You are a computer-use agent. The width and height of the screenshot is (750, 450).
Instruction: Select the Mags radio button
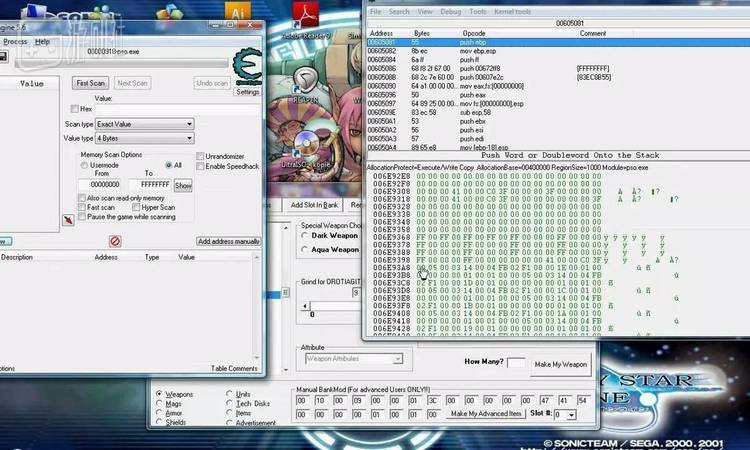click(160, 403)
